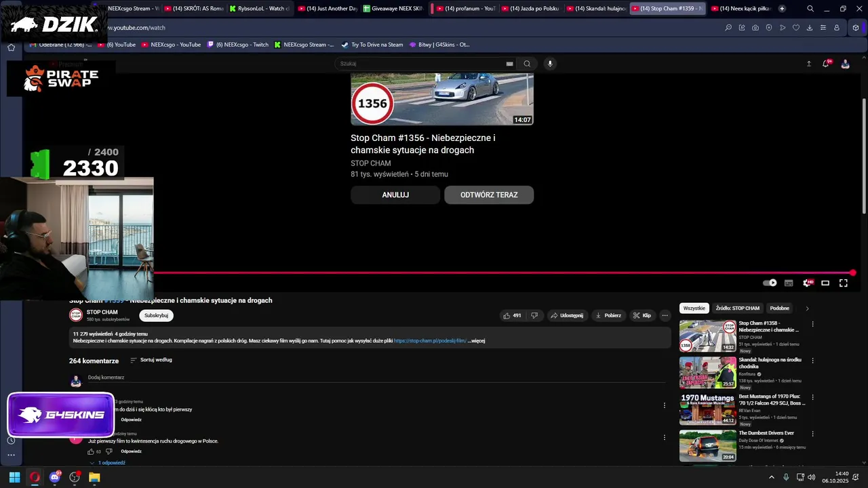Open the browser sidebar three-dots menu
The height and width of the screenshot is (488, 868).
(11, 455)
